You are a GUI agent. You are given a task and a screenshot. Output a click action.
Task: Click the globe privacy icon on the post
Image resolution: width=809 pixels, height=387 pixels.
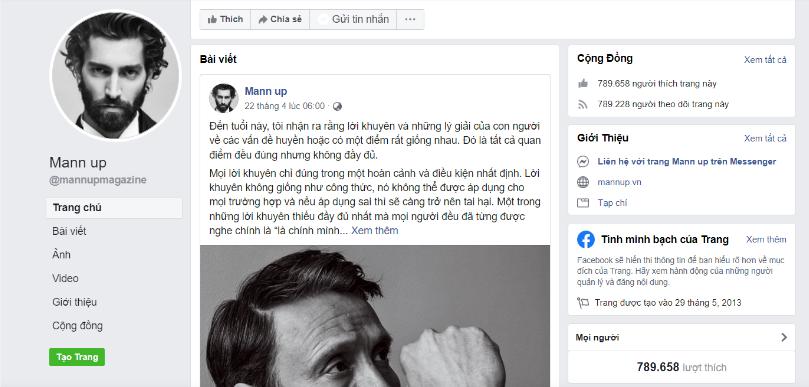coord(337,106)
